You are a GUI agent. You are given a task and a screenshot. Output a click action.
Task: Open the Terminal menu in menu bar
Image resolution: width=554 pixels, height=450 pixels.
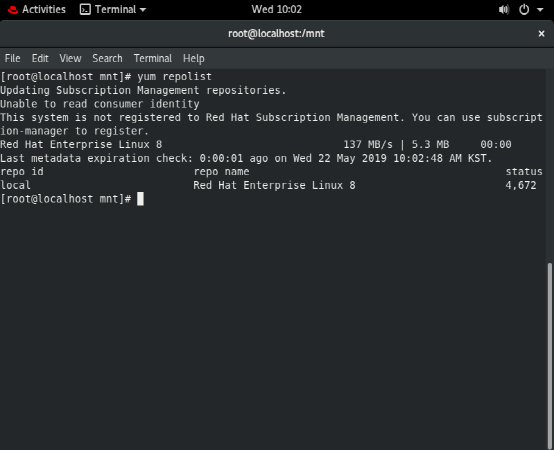point(153,58)
